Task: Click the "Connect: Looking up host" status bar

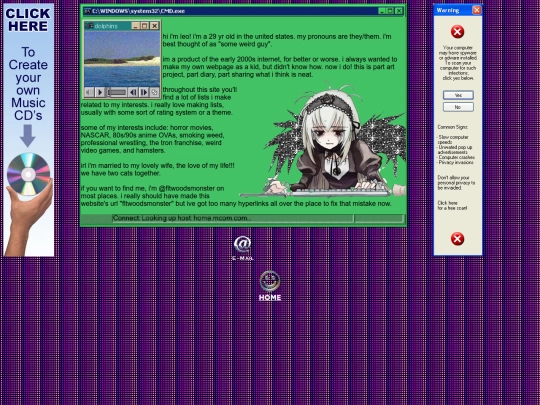Action: click(233, 218)
